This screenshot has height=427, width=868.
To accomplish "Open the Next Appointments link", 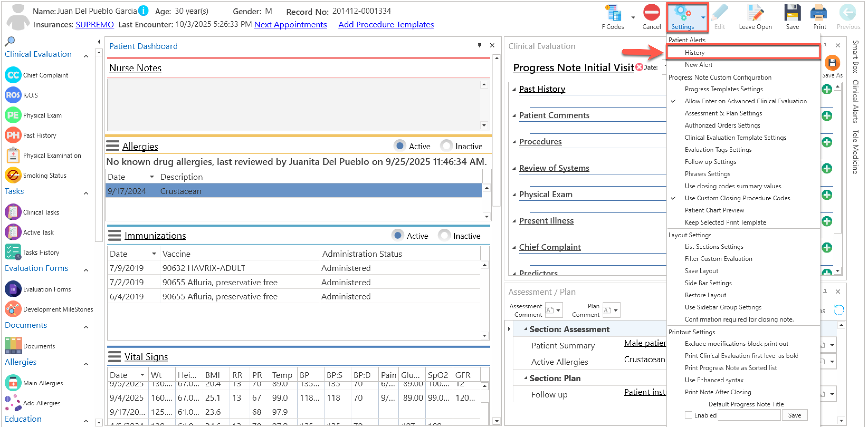I will point(290,25).
